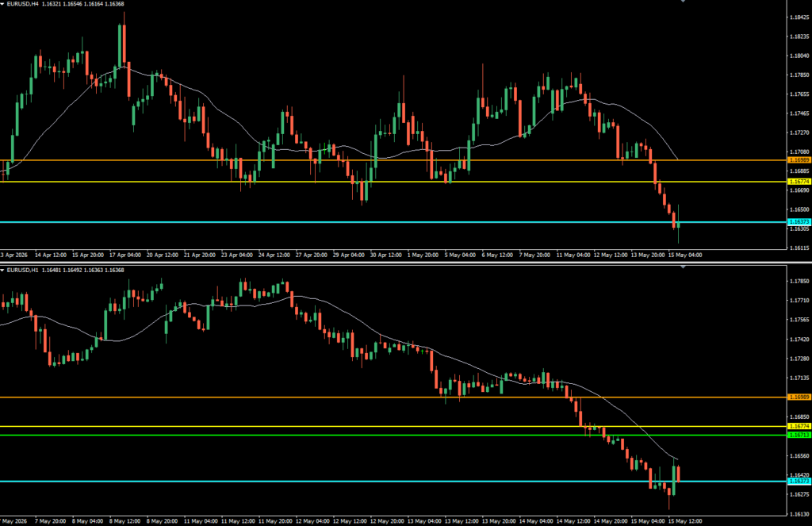This screenshot has width=812, height=526.
Task: Click 17 Apr 04:00 on H4 time axis
Action: pos(125,255)
